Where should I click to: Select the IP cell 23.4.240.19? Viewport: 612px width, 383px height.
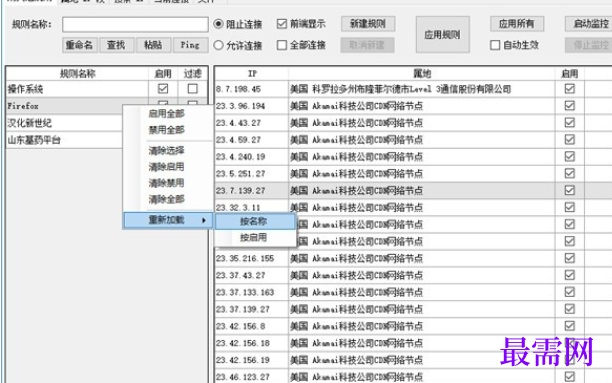pos(252,157)
